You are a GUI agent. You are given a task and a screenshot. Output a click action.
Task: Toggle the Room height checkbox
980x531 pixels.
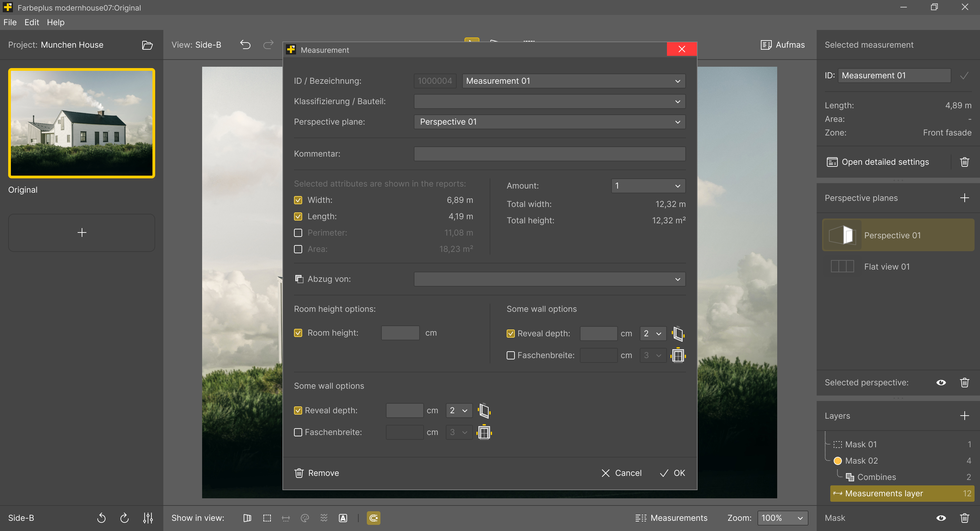[x=298, y=333]
